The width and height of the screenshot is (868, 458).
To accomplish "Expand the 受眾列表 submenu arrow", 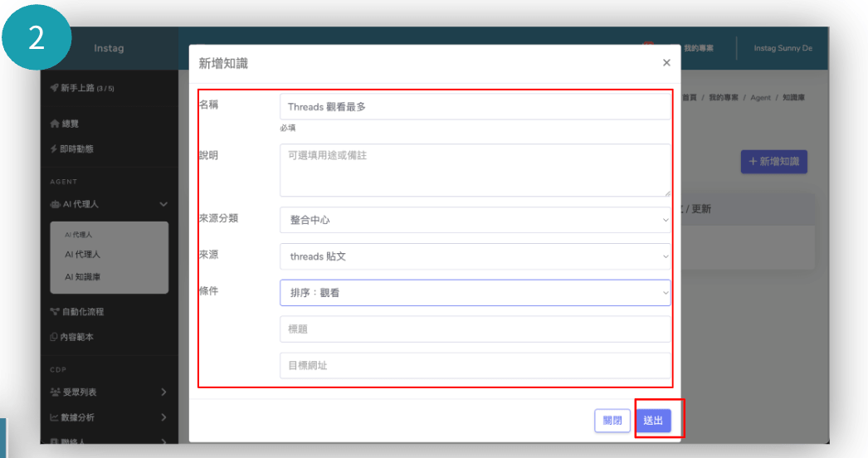I will [163, 392].
